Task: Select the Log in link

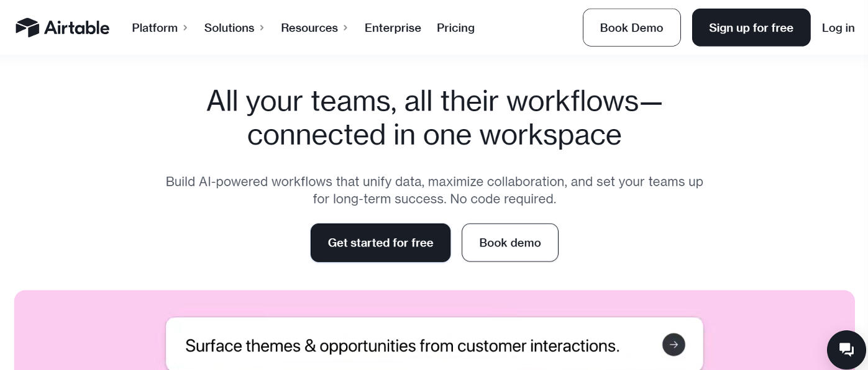Action: coord(838,28)
